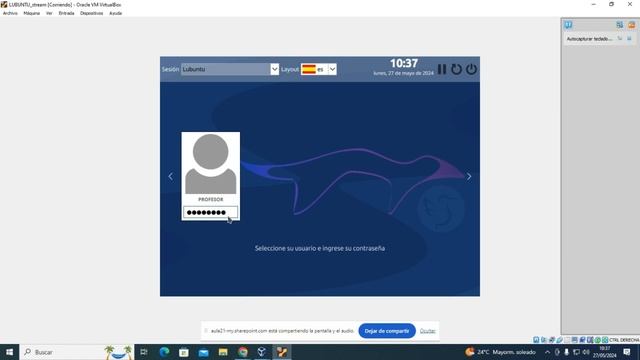Screen dimensions: 640x360
Task: Open the Máquina menu
Action: tap(31, 13)
